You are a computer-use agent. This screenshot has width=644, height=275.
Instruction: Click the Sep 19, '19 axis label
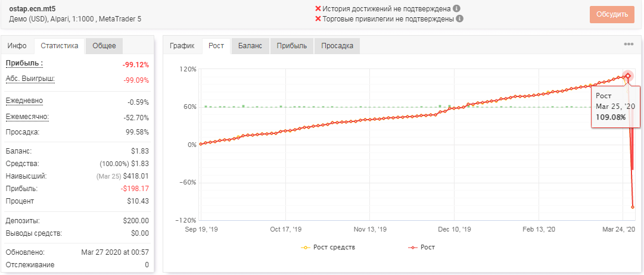(201, 229)
